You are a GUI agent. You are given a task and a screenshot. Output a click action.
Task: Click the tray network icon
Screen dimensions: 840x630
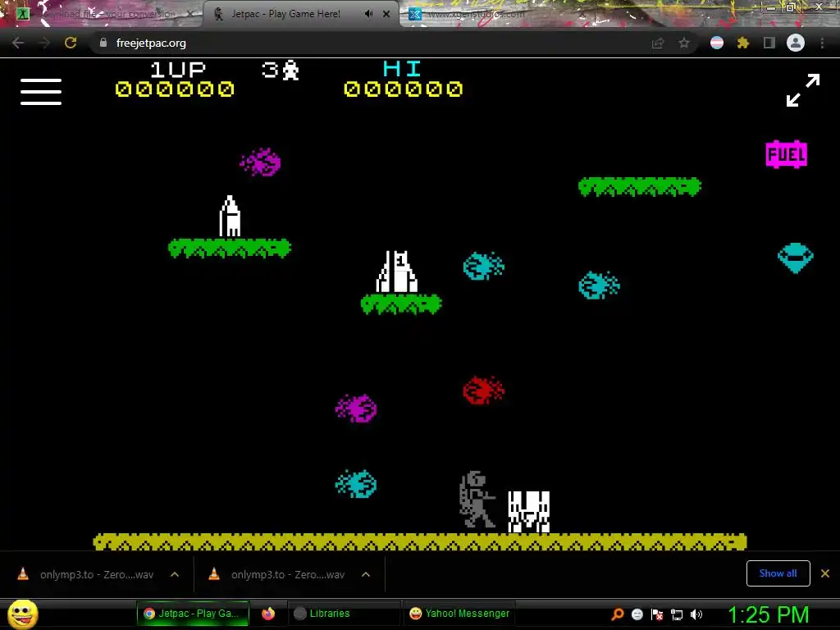click(x=677, y=614)
